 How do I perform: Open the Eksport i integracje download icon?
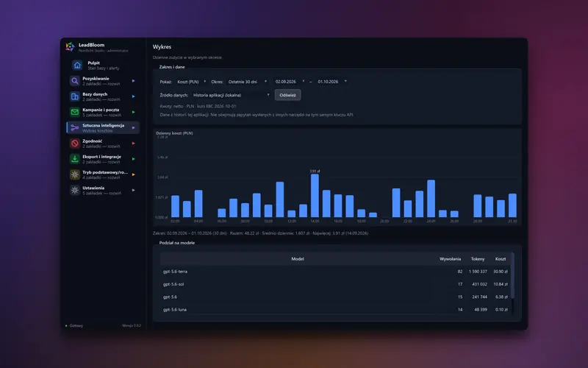tap(75, 159)
